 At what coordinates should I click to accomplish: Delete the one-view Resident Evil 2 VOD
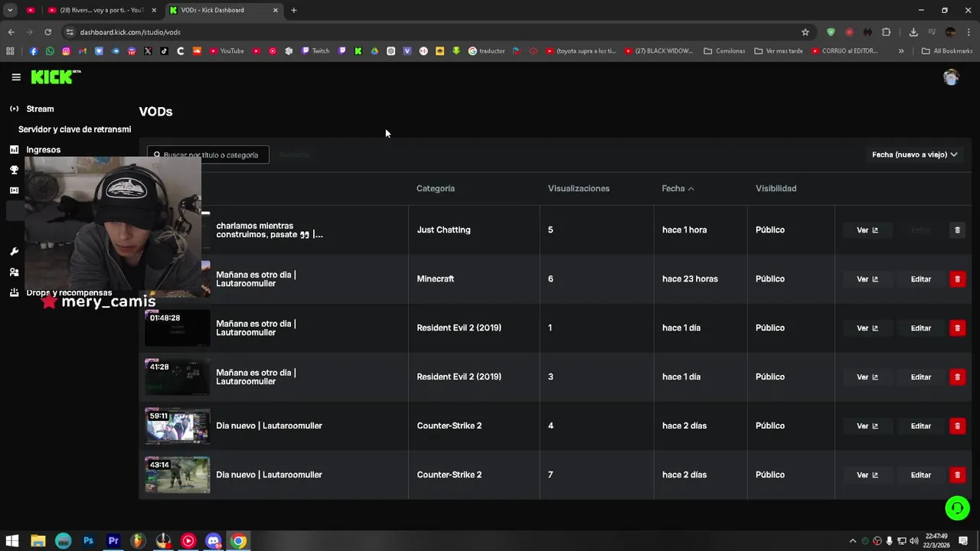click(957, 328)
